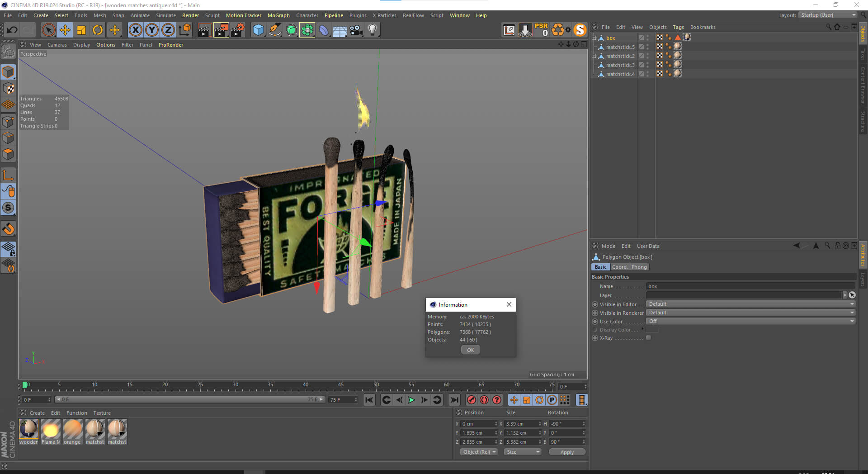Viewport: 868px width, 474px height.
Task: Toggle Visible in Editor animation circle
Action: (x=595, y=304)
